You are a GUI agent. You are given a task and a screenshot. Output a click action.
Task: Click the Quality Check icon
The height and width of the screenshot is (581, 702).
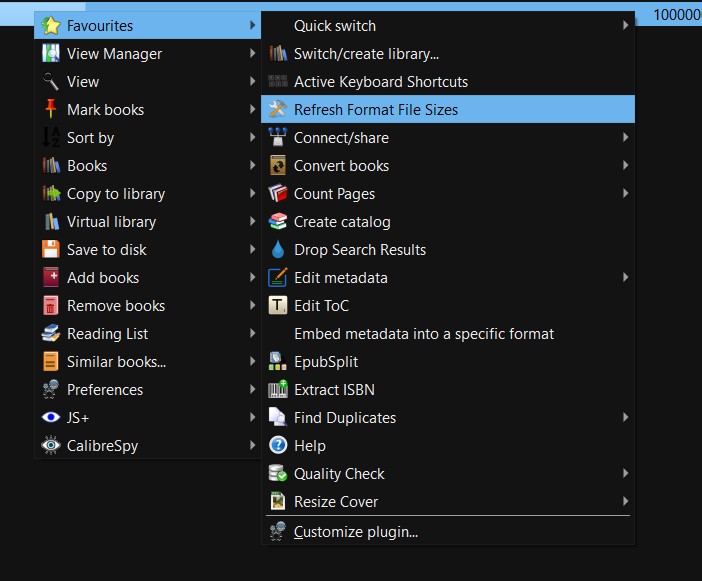point(278,474)
